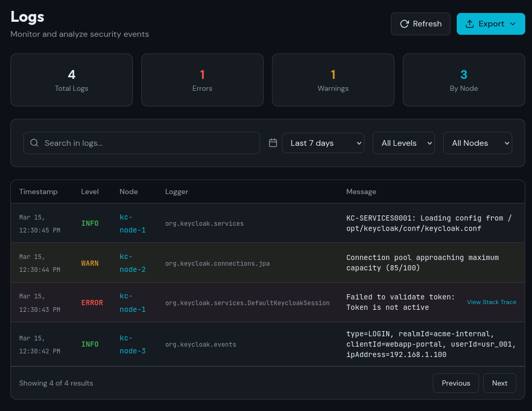Select the ERROR log row message

(400, 302)
